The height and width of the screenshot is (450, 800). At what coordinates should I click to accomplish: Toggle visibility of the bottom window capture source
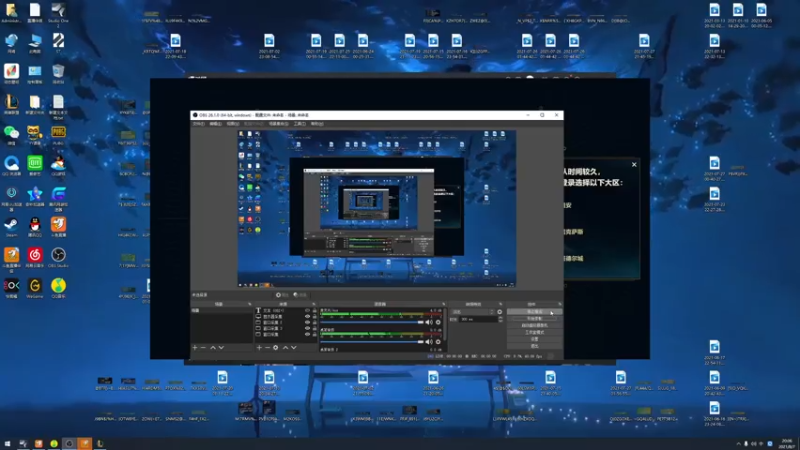tap(307, 335)
